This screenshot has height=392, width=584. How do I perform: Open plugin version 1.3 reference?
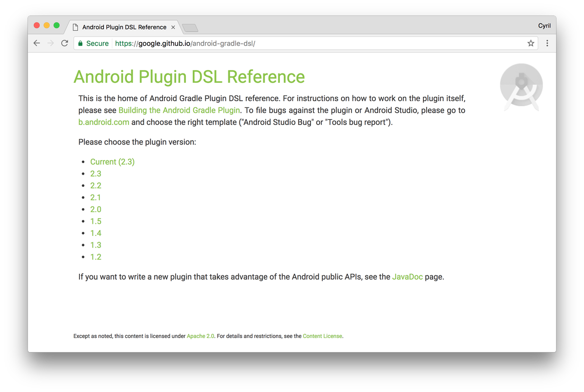[x=96, y=245]
